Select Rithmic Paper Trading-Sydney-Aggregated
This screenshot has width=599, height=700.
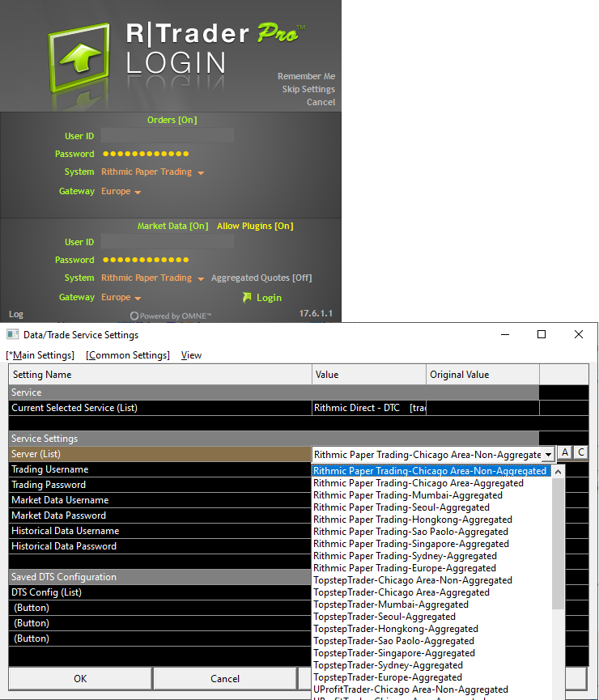[431, 556]
